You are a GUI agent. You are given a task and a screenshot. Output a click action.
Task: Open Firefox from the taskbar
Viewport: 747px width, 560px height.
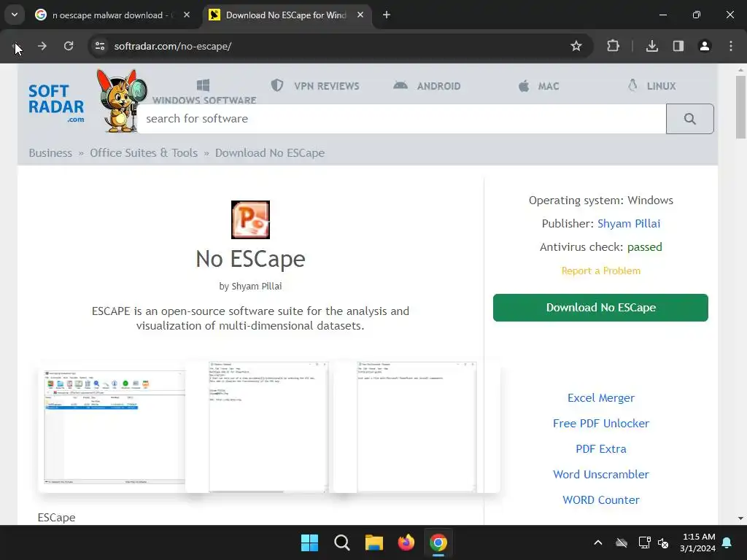pos(406,542)
